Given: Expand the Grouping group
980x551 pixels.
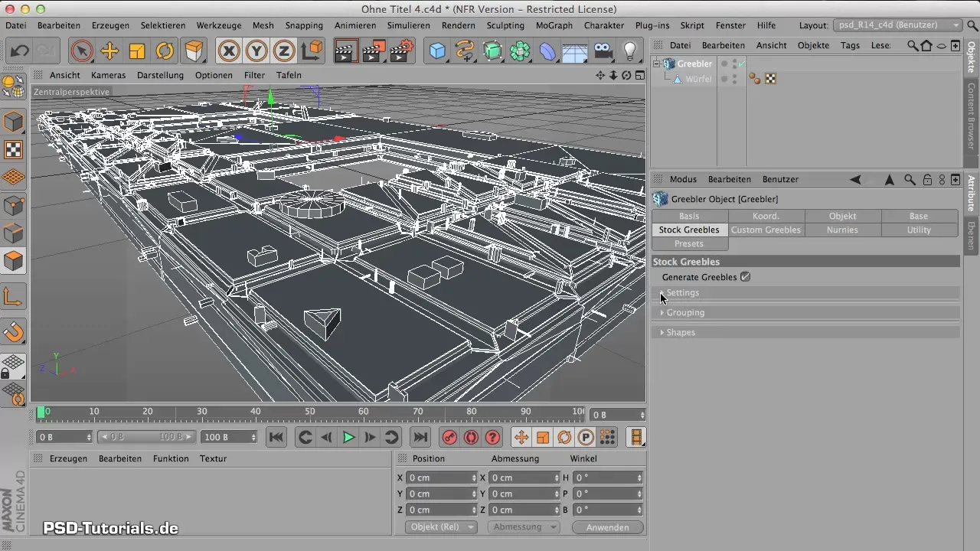Looking at the screenshot, I should 806,312.
